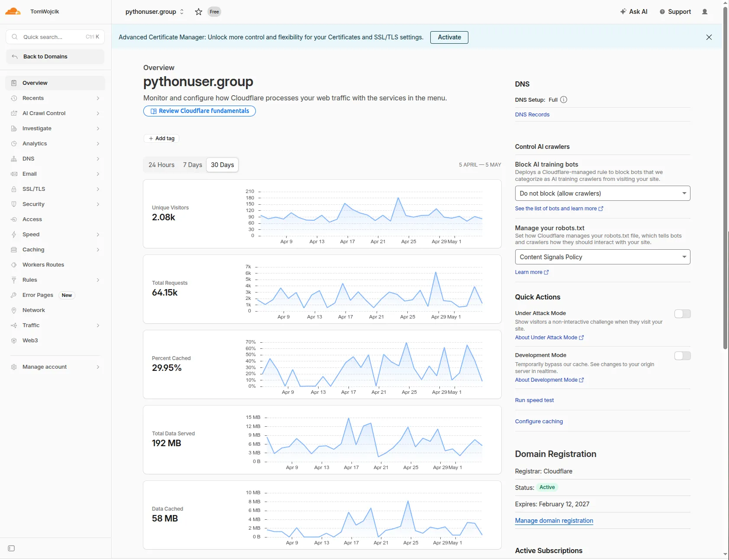Click the Error Pages wrench icon

(14, 295)
